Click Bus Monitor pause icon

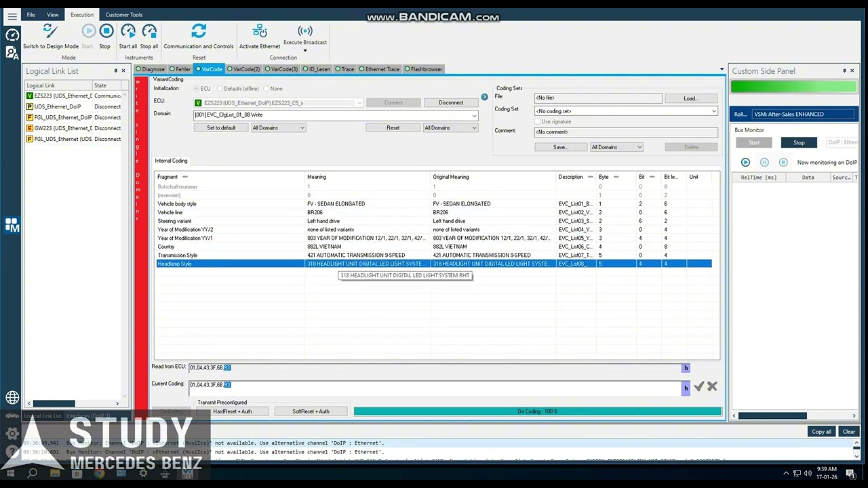(x=764, y=162)
